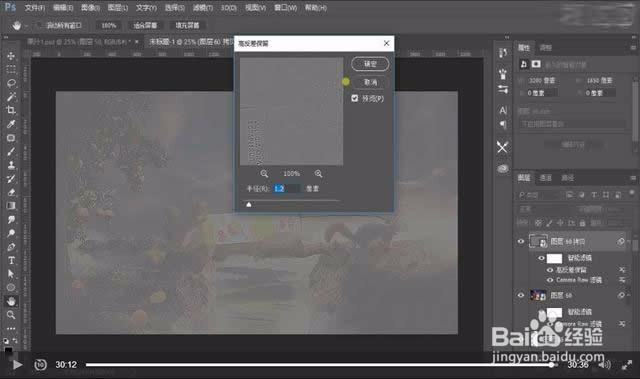Click the High Pass radius input field
Image resolution: width=640 pixels, height=379 pixels.
[x=286, y=188]
